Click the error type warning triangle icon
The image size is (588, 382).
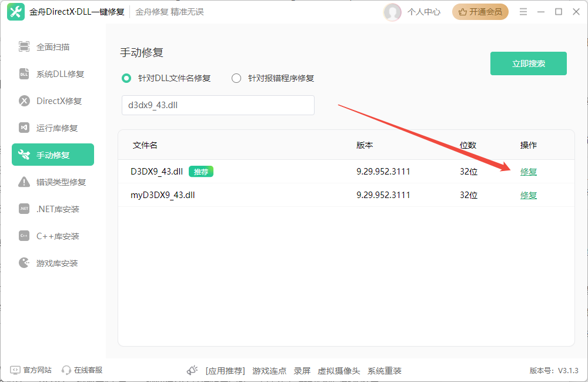[x=24, y=182]
